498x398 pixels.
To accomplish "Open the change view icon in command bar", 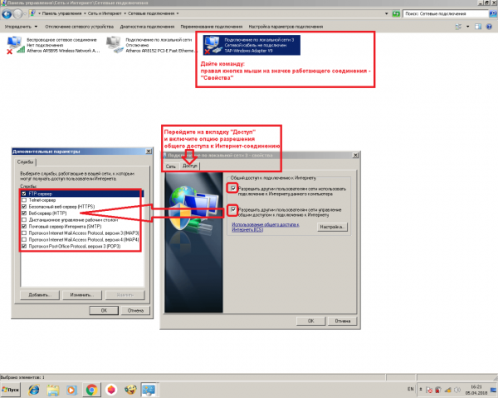I will tap(458, 27).
